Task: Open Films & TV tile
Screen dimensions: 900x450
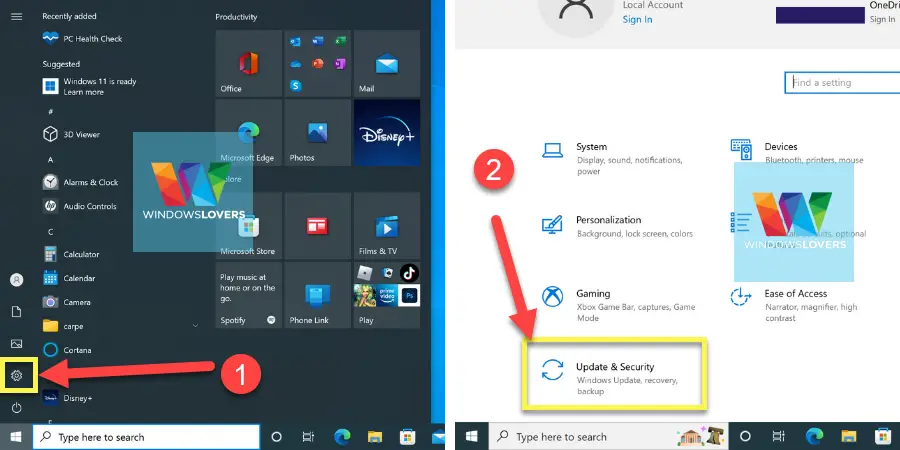Action: coord(387,226)
